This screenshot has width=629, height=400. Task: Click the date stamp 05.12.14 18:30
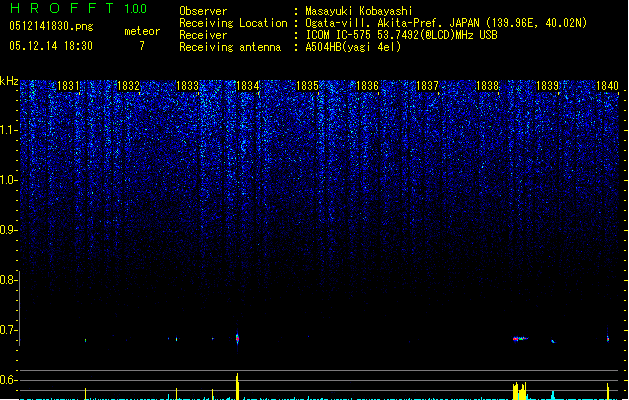tap(51, 46)
